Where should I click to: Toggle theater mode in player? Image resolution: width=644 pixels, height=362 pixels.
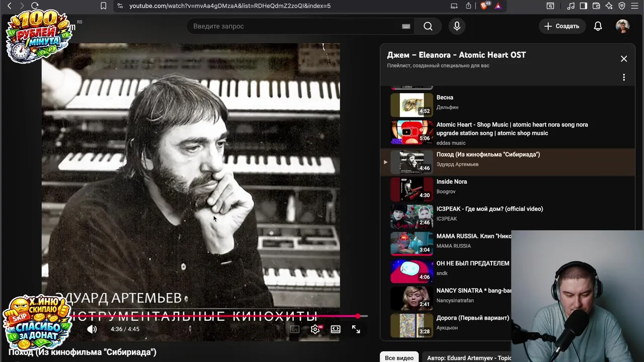pos(336,329)
